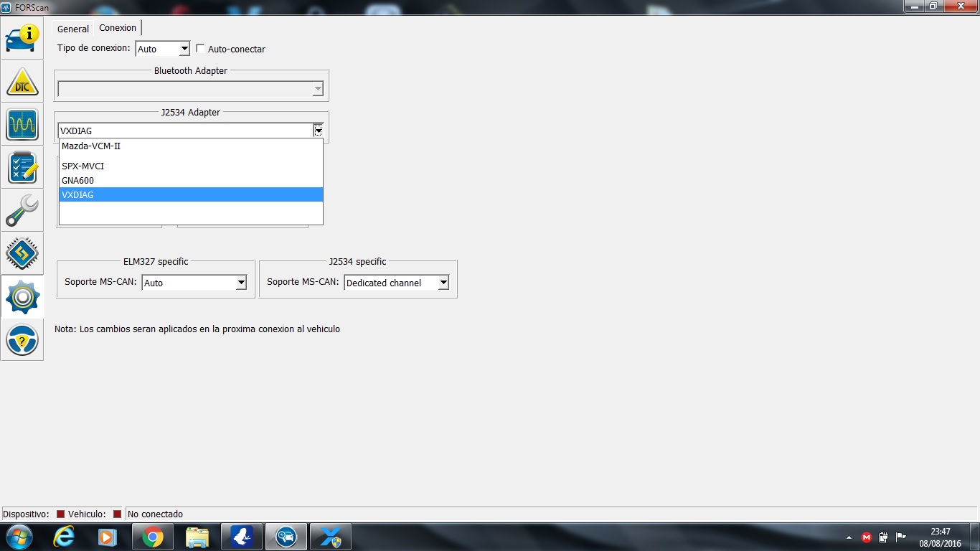The height and width of the screenshot is (551, 980).
Task: Expand the Tipo de conexion dropdown
Action: tap(184, 49)
